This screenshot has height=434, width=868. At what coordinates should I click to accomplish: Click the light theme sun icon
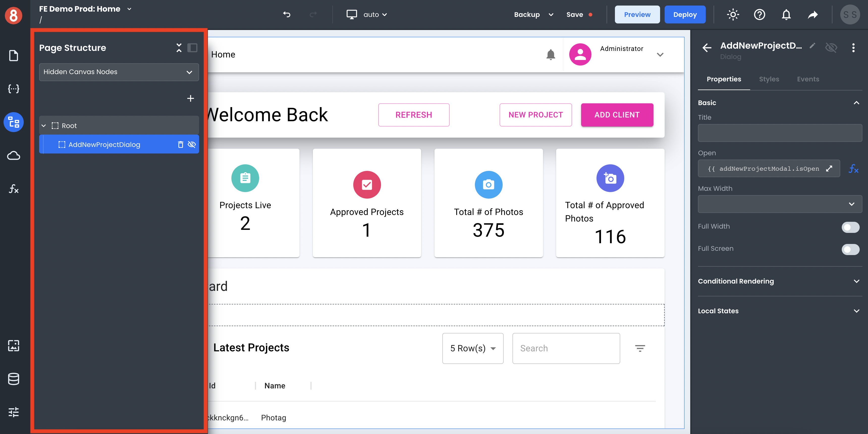click(733, 14)
